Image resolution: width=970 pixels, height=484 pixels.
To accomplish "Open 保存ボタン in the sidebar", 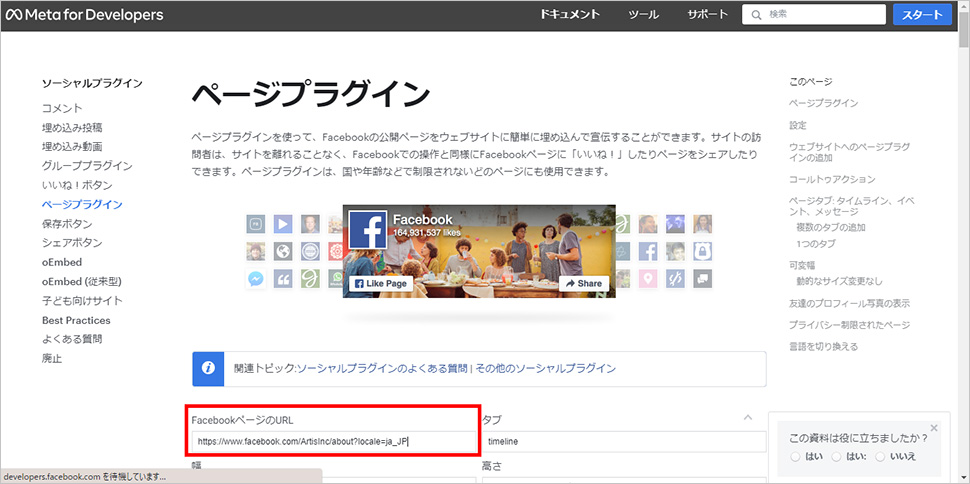I will [x=67, y=223].
